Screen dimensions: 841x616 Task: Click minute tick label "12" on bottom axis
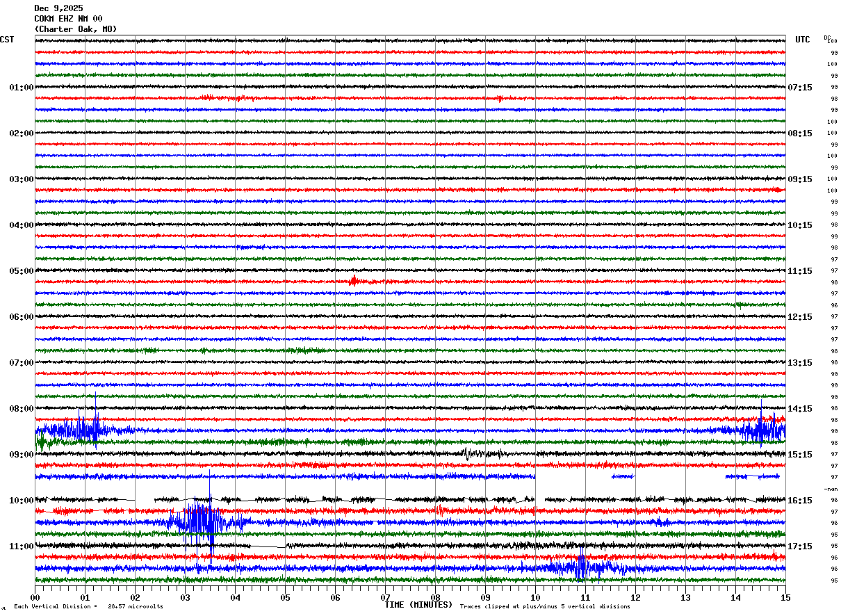coord(635,597)
